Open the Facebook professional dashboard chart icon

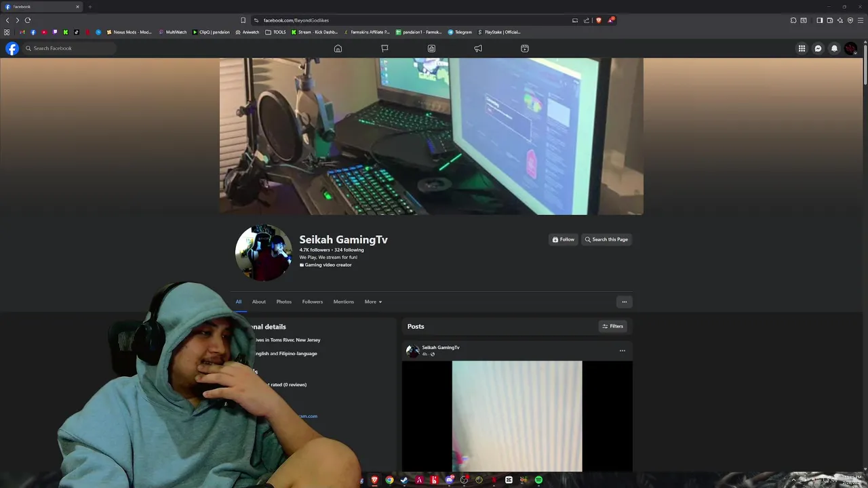point(431,48)
